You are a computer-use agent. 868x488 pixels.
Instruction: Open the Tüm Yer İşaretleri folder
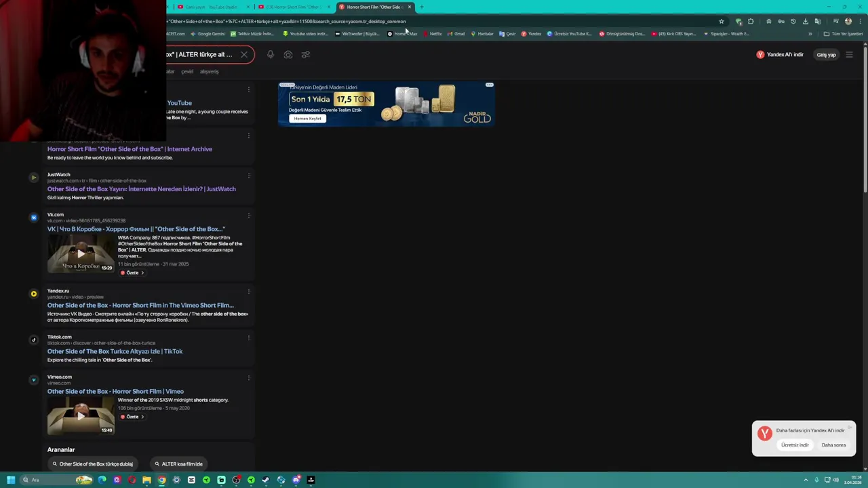844,34
